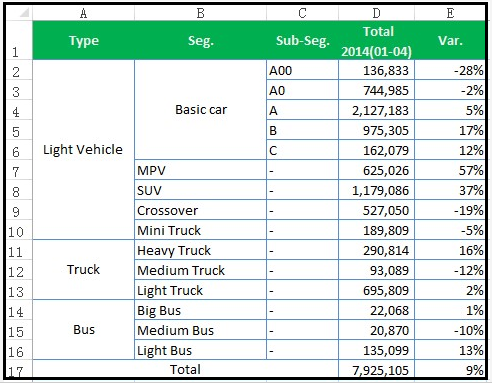Click the grand total 7,925,105 cell
The width and height of the screenshot is (492, 384).
[x=376, y=369]
